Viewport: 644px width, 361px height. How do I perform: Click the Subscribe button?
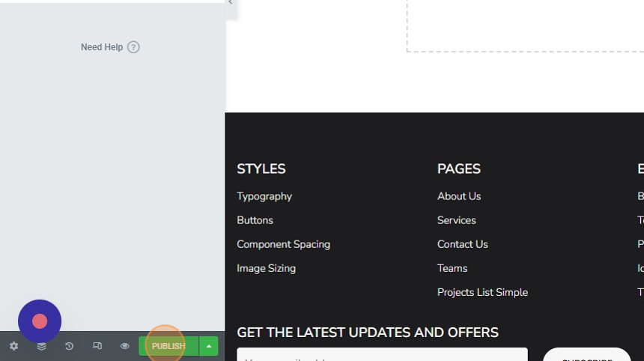click(x=586, y=355)
